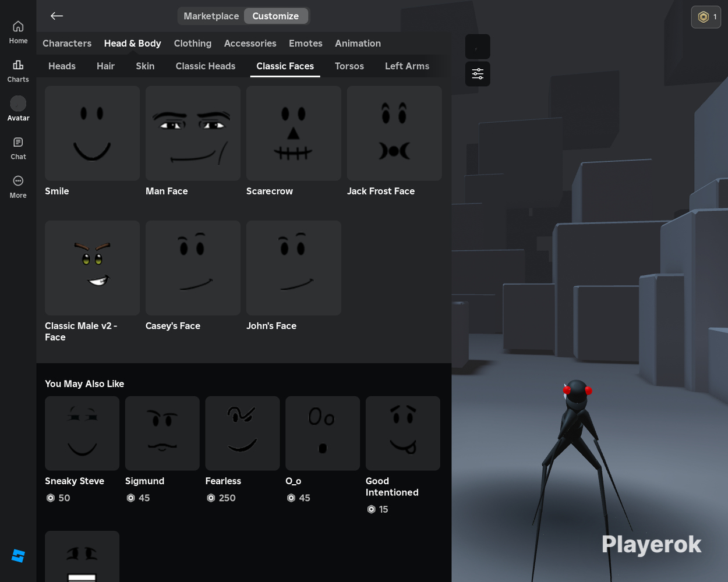
Task: Click the Scarecrow item label
Action: pos(270,191)
